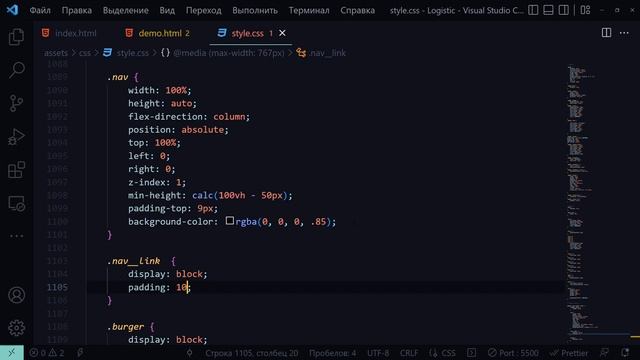
Task: Change the file encoding UTF-8
Action: tap(378, 353)
